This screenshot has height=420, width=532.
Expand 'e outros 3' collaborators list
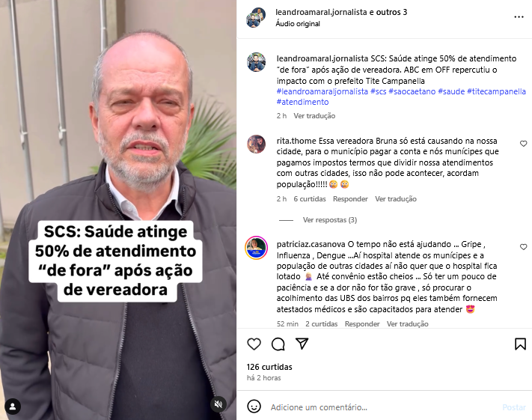[388, 12]
